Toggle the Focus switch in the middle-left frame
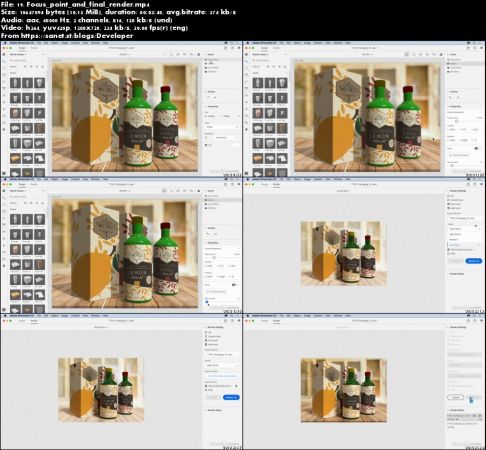This screenshot has width=486, height=450. click(x=234, y=285)
